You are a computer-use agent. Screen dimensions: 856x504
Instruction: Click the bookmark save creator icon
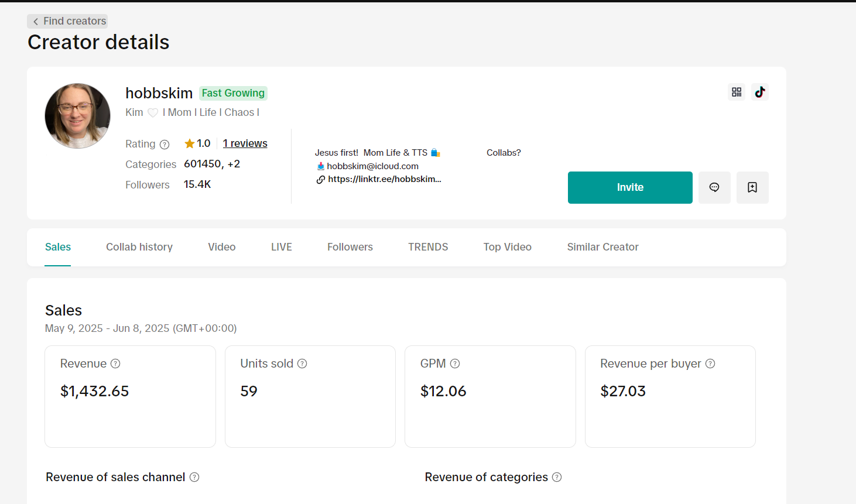(x=752, y=187)
